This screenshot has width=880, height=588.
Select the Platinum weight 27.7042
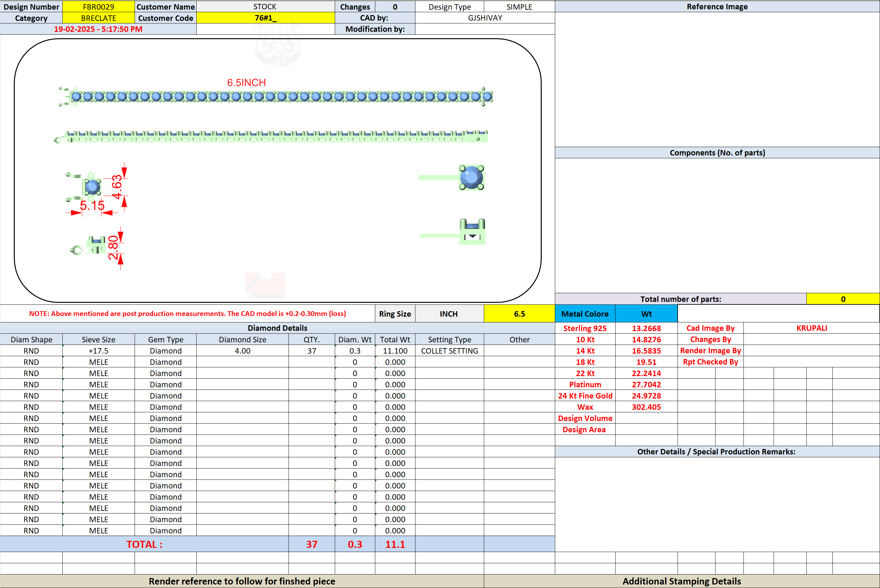(x=646, y=384)
